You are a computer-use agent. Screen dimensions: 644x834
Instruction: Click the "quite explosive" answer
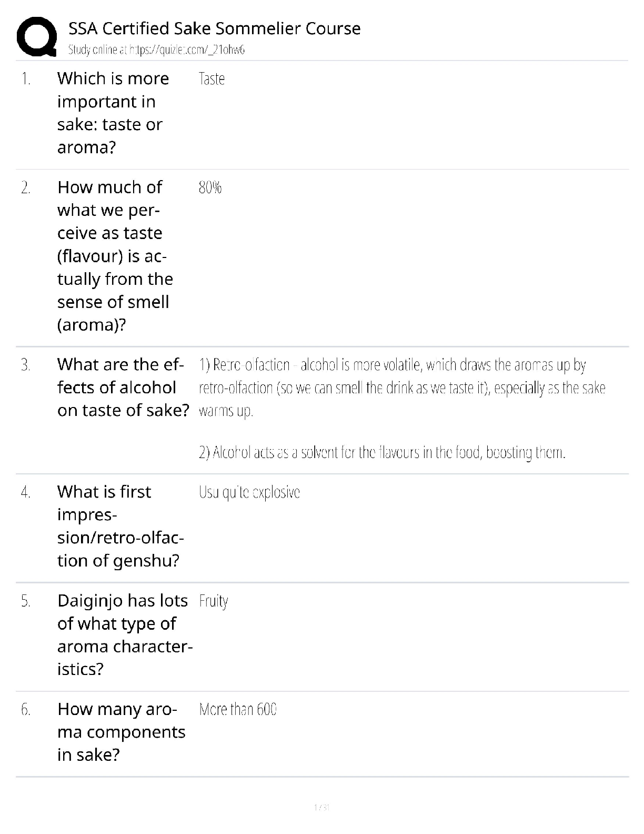[249, 492]
